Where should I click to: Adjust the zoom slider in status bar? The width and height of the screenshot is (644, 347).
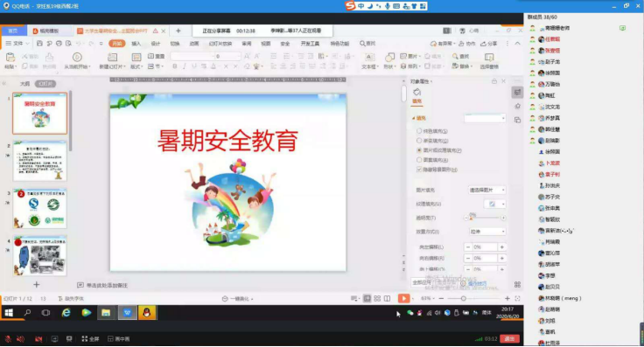coord(463,299)
